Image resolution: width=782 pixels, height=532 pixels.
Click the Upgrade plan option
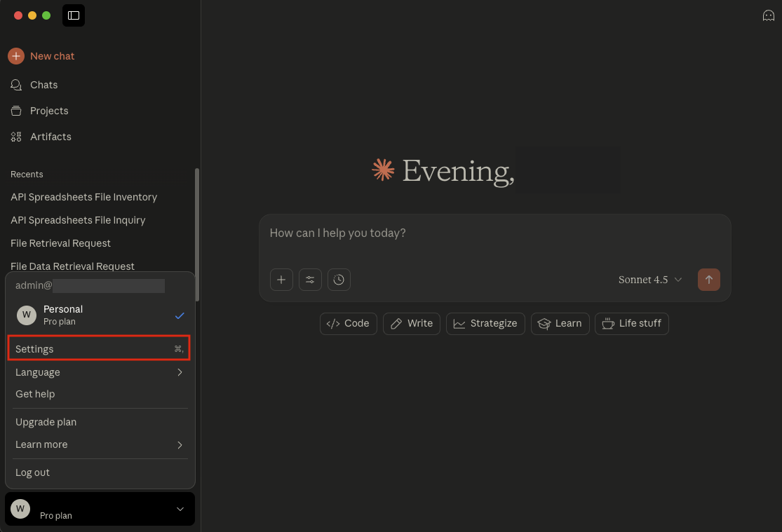pos(46,422)
